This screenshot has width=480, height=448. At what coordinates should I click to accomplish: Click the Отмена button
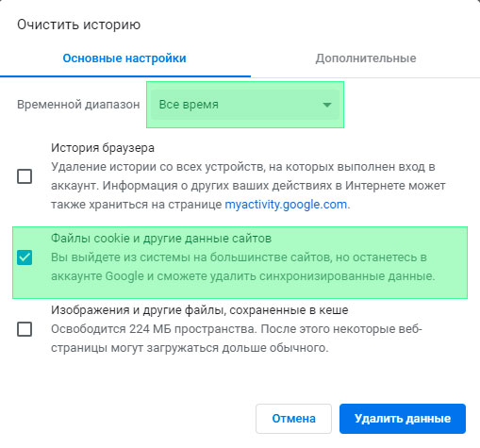pos(293,419)
